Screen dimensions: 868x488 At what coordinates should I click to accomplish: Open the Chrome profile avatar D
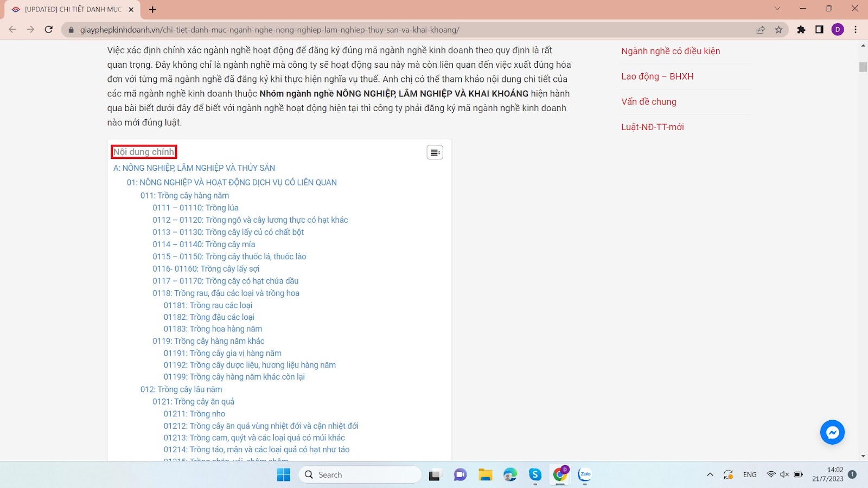pos(838,30)
